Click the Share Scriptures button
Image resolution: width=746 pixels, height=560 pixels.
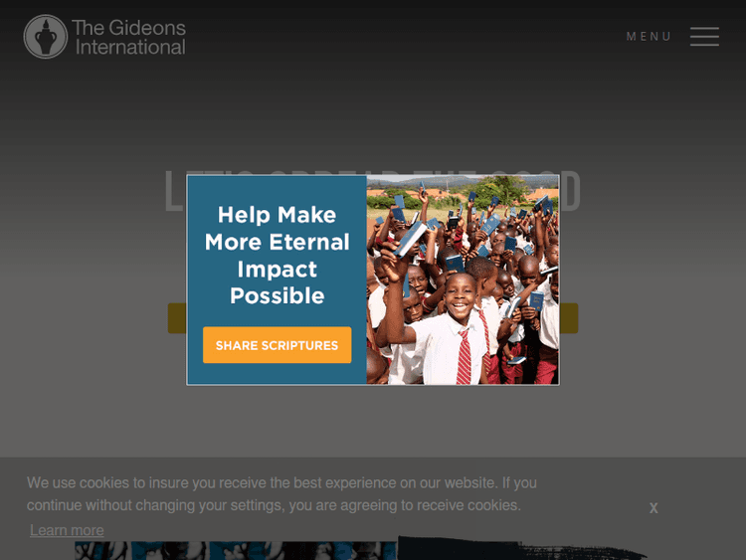coord(277,345)
